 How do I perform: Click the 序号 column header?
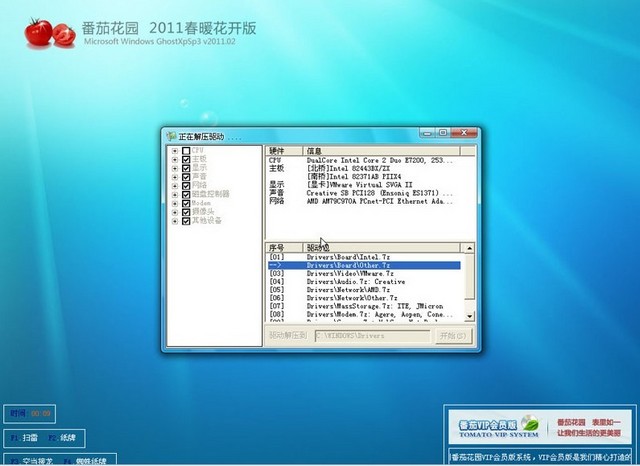[x=284, y=248]
